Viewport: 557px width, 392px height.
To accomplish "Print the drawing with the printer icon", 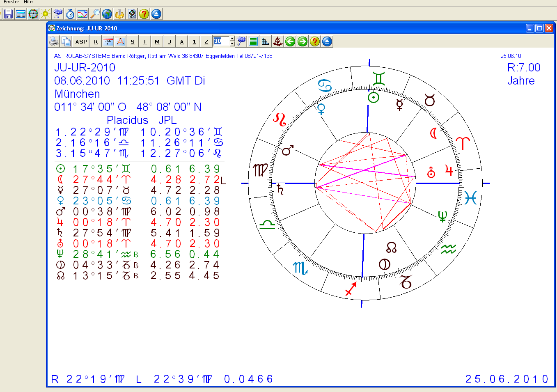I will [x=54, y=41].
